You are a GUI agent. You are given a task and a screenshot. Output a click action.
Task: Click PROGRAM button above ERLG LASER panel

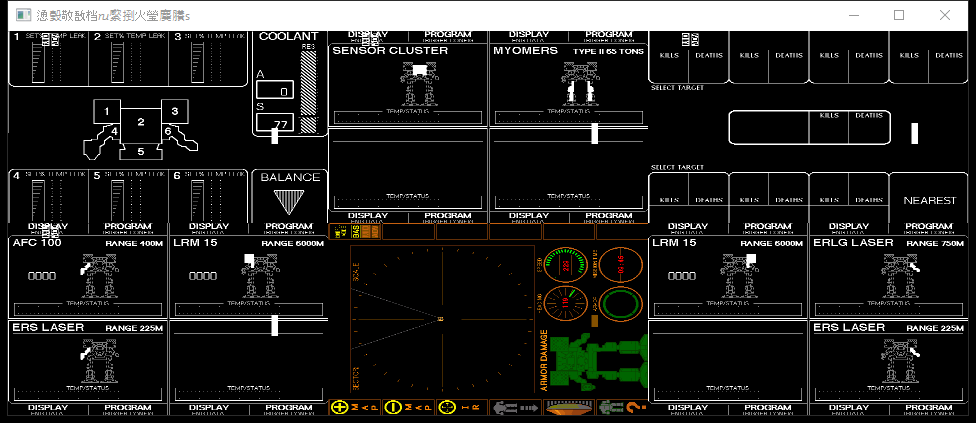(929, 228)
